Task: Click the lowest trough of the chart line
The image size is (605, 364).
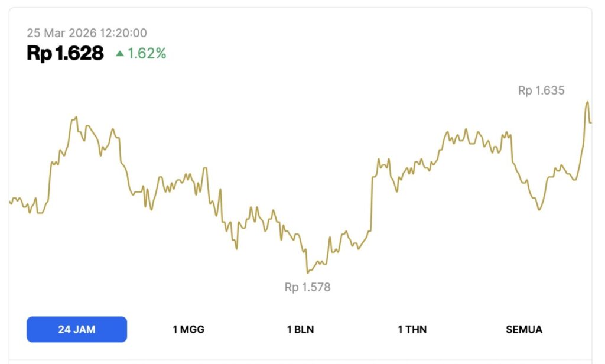Action: pos(307,272)
